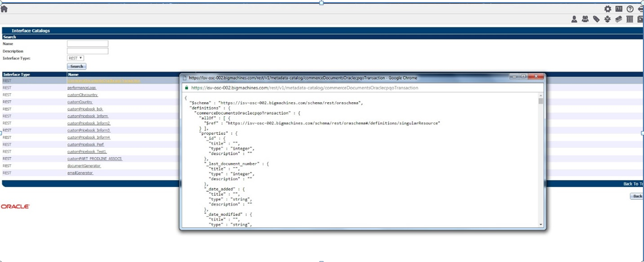
Task: Click the single user icon
Action: (x=574, y=19)
